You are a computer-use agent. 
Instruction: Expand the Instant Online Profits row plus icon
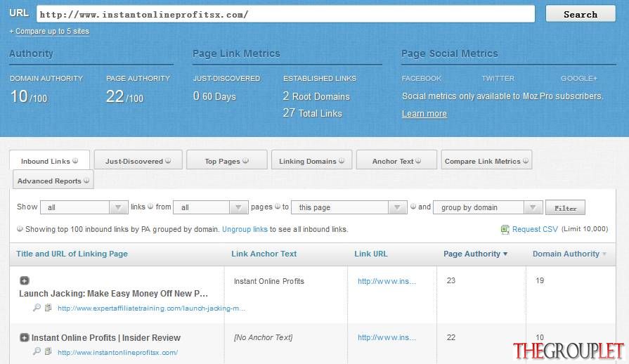coord(25,337)
